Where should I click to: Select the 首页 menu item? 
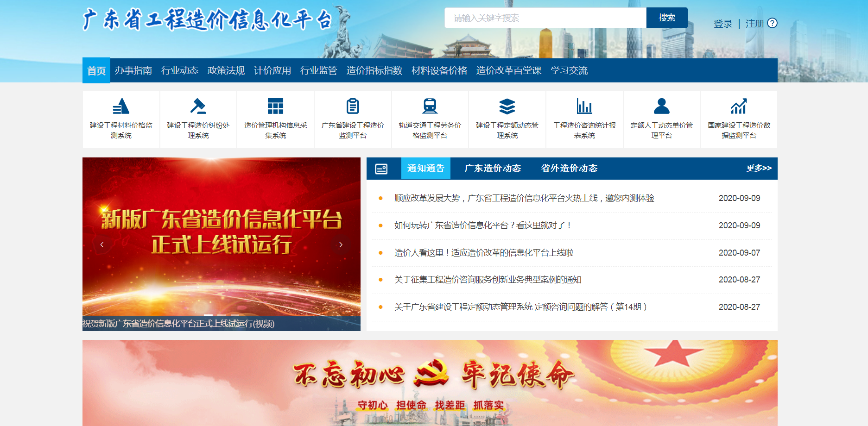tap(96, 70)
